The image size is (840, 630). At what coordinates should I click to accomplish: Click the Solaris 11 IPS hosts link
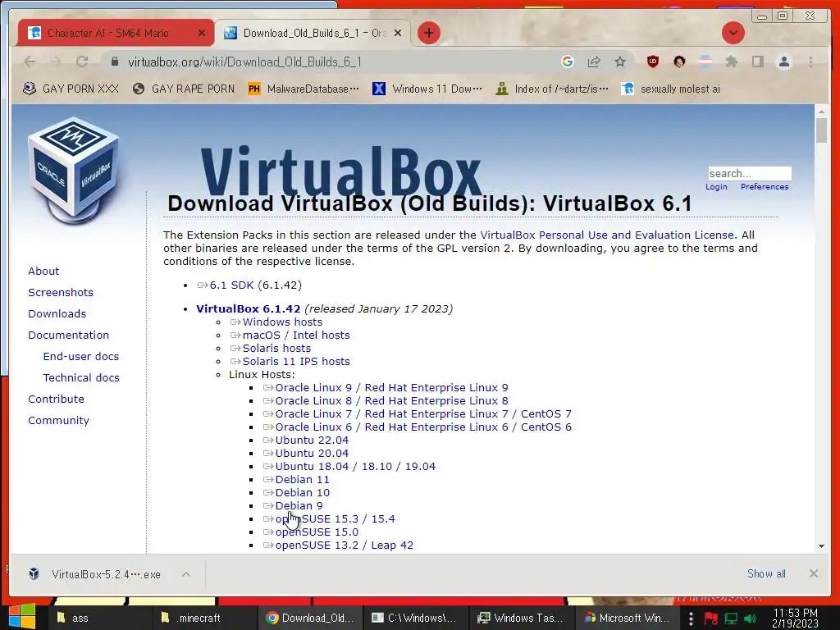290,362
